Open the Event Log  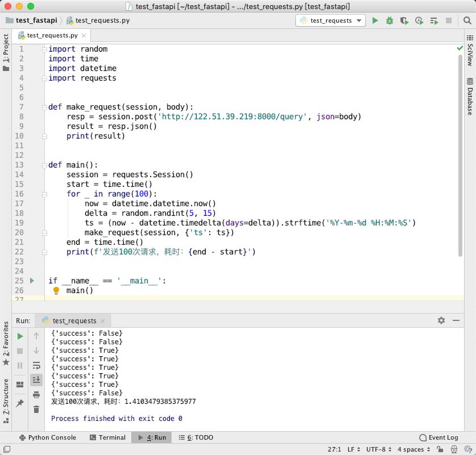click(439, 437)
